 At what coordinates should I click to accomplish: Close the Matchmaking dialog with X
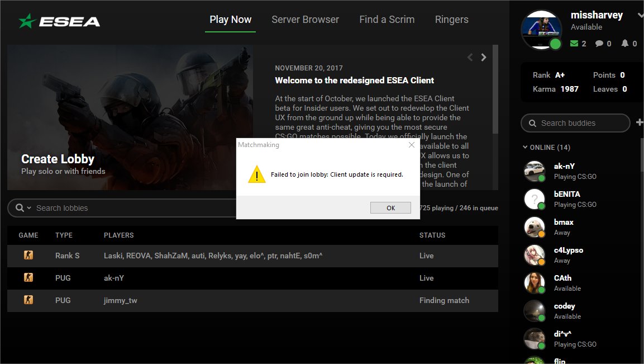point(412,145)
